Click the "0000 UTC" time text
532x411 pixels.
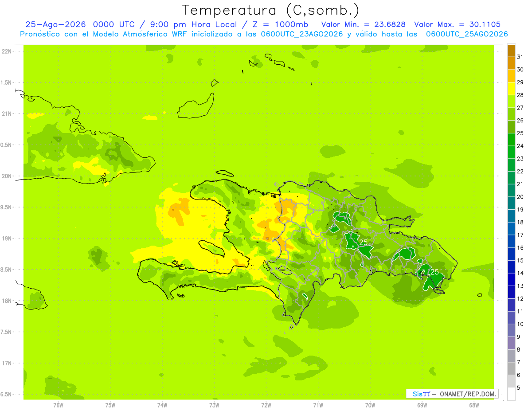(x=114, y=24)
